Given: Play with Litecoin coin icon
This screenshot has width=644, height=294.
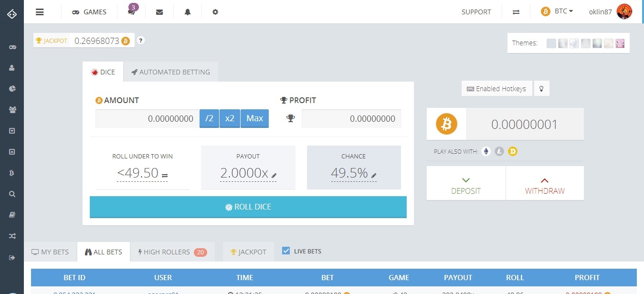Looking at the screenshot, I should coord(499,152).
